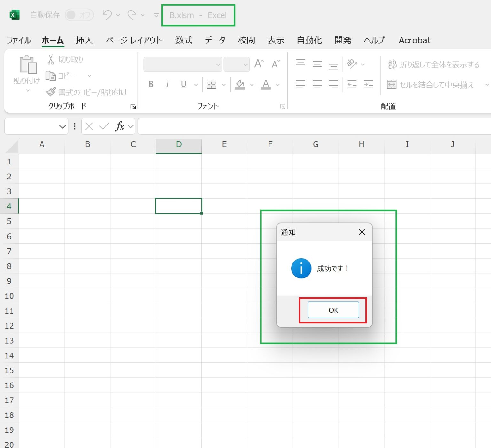Open the border style dropdown arrow
Screen dimensions: 491x448
(224, 85)
